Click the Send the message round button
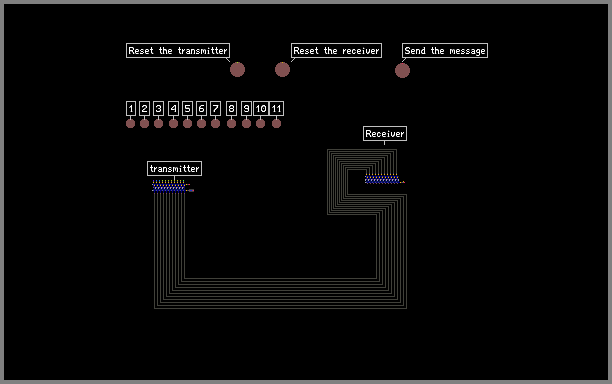Viewport: 612px width, 384px height. tap(402, 70)
